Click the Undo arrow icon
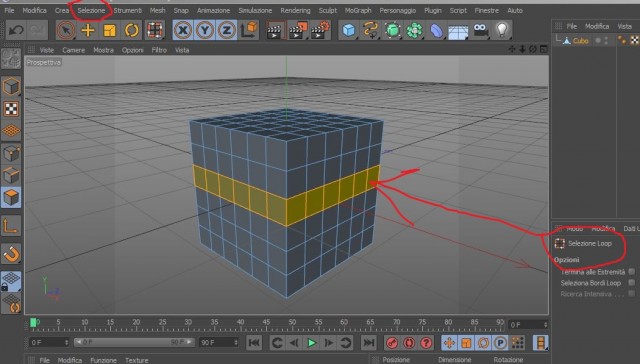Screen dimensions: 640x364 (x=16, y=30)
